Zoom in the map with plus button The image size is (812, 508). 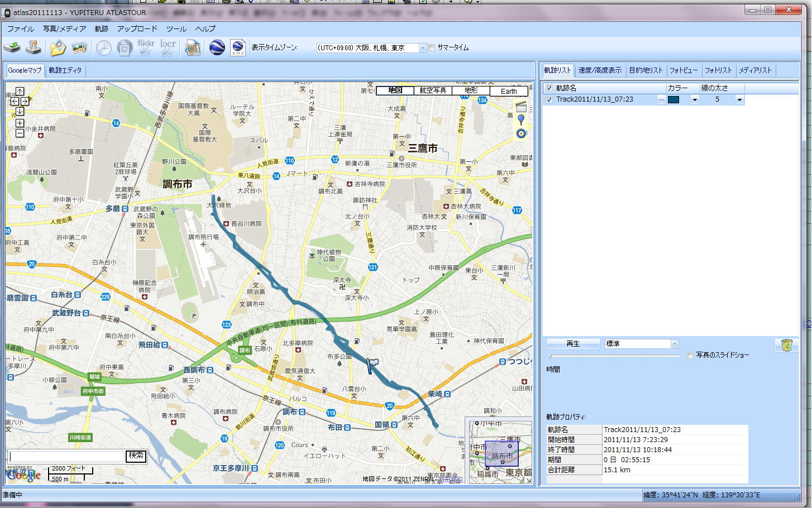tap(20, 123)
